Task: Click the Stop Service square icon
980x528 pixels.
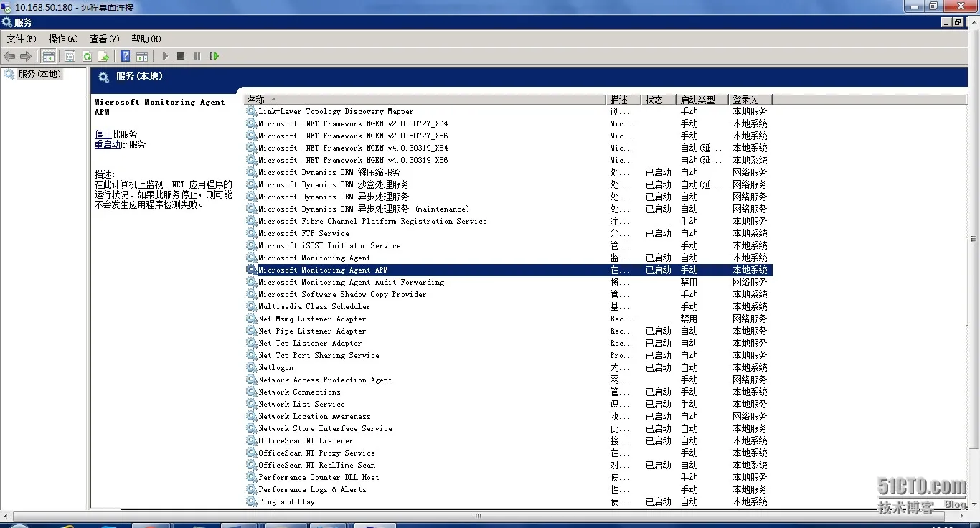Action: click(x=181, y=56)
